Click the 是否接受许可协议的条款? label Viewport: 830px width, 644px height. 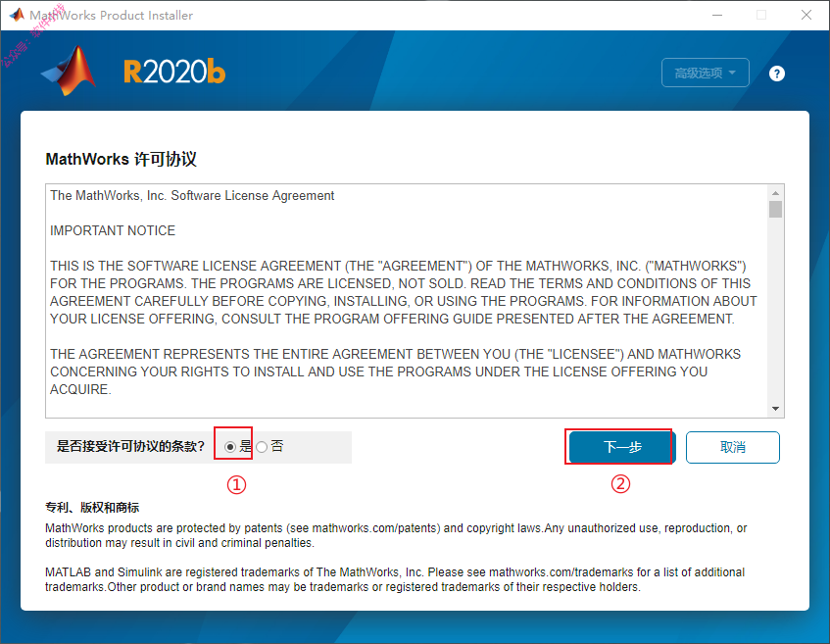(x=130, y=446)
